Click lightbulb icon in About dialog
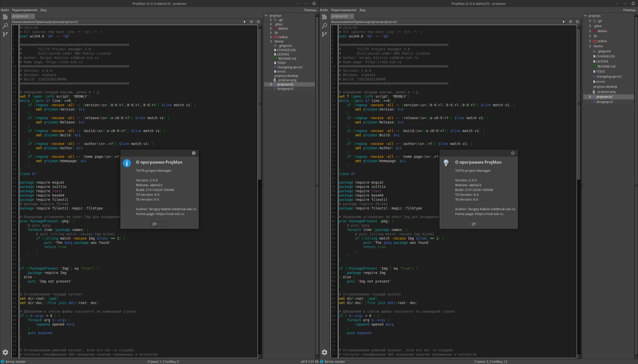Image resolution: width=638 pixels, height=364 pixels. pyautogui.click(x=446, y=163)
